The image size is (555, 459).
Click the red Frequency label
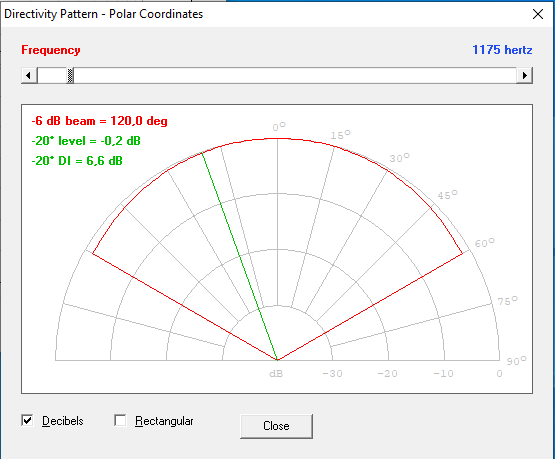click(x=51, y=50)
